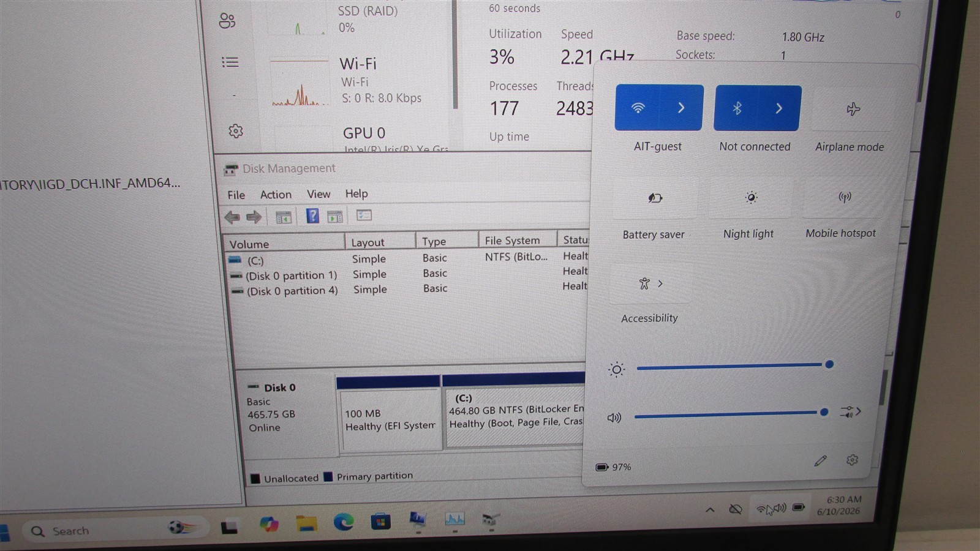Launch Microsoft Edge from the taskbar
Viewport: 980px width, 551px height.
tap(344, 522)
